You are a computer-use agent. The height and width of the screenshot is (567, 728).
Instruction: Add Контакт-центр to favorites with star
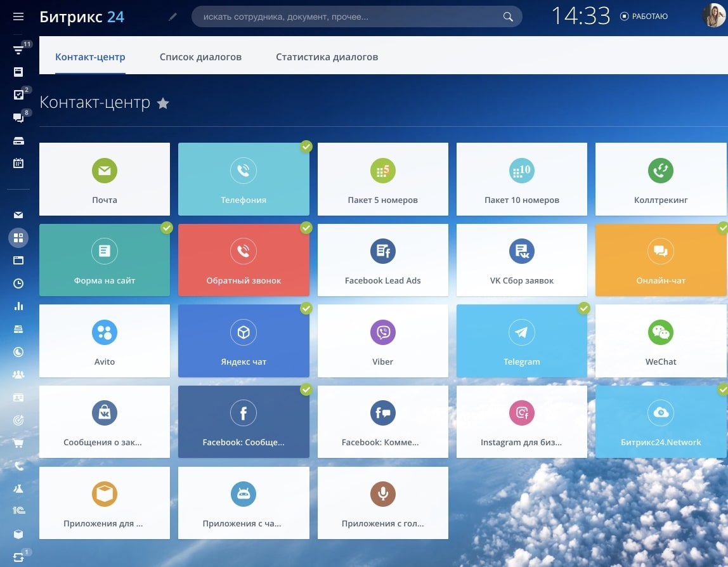(x=163, y=103)
